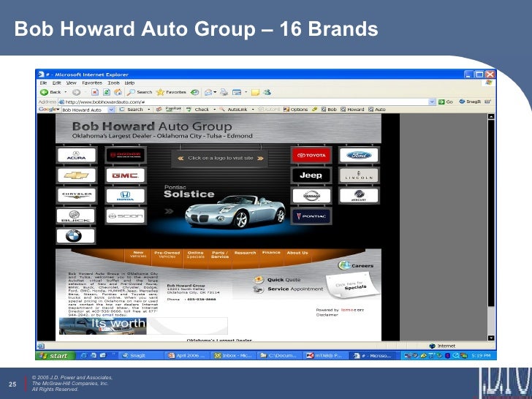Click the Pontiac Solstice car image

point(235,211)
